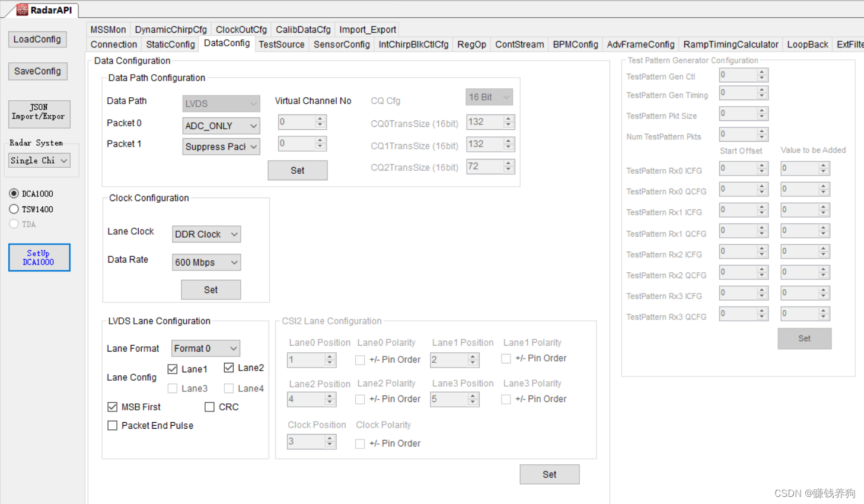This screenshot has width=864, height=504.
Task: Click the SaveConfig button
Action: coord(37,71)
